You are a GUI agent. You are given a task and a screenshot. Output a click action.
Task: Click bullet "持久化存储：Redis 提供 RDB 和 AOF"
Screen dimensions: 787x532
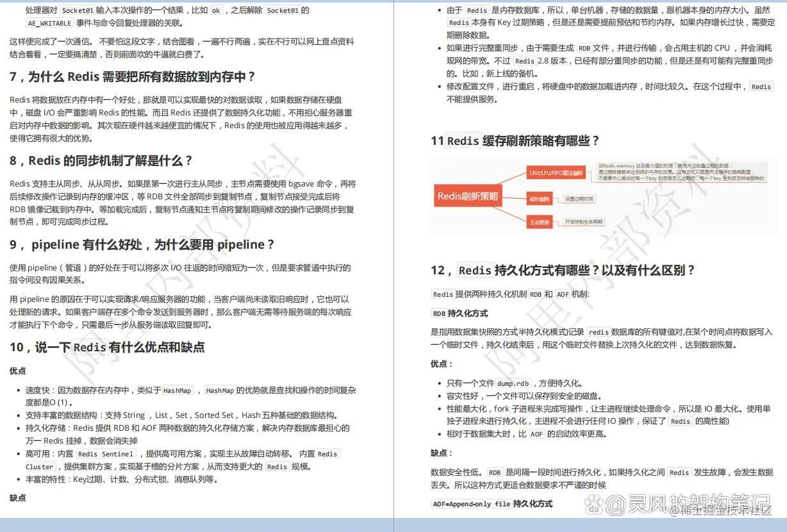pyautogui.click(x=188, y=434)
